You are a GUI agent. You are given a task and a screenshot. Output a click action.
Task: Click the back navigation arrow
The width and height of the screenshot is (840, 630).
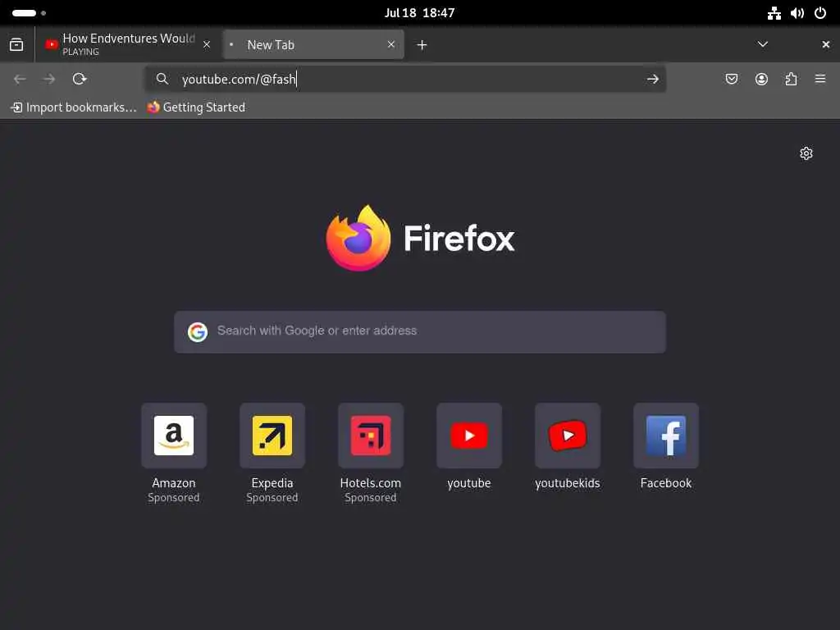pyautogui.click(x=20, y=80)
